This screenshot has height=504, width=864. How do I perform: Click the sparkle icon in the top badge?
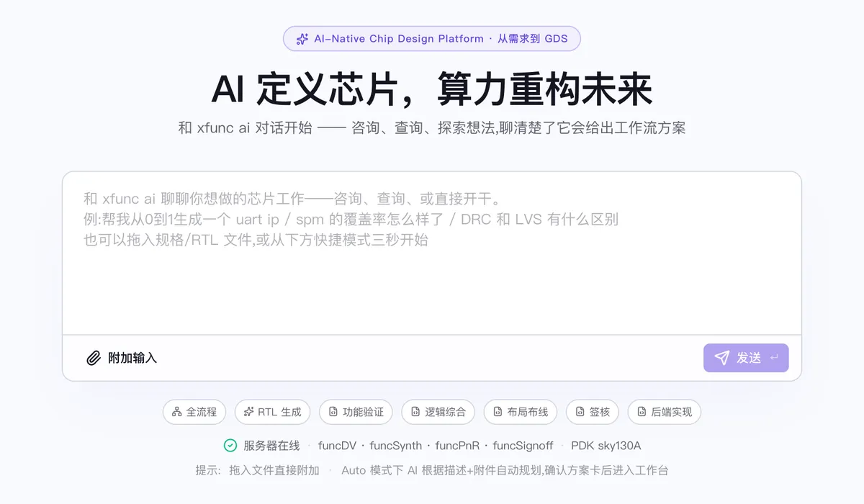point(303,39)
